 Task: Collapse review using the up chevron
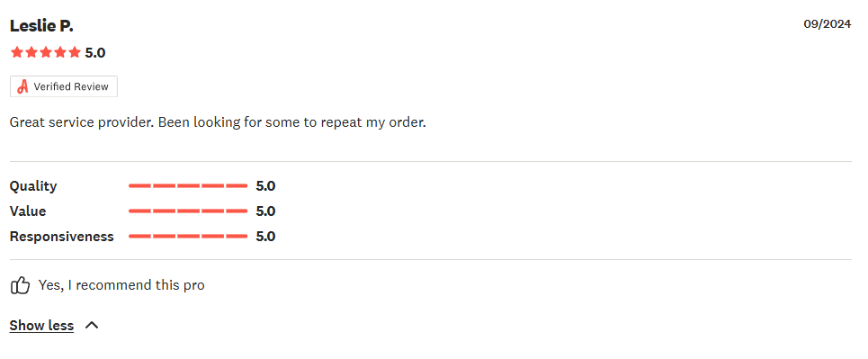pyautogui.click(x=92, y=325)
